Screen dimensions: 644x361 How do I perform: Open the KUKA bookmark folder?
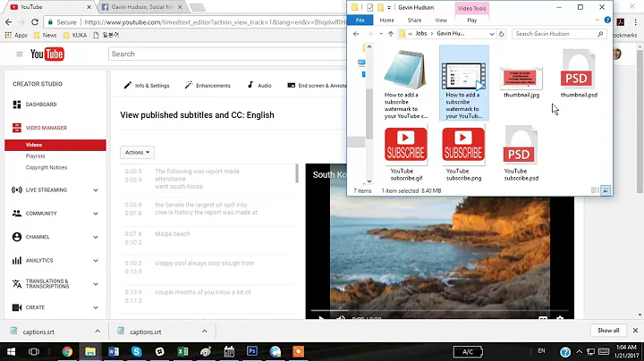[x=75, y=35]
